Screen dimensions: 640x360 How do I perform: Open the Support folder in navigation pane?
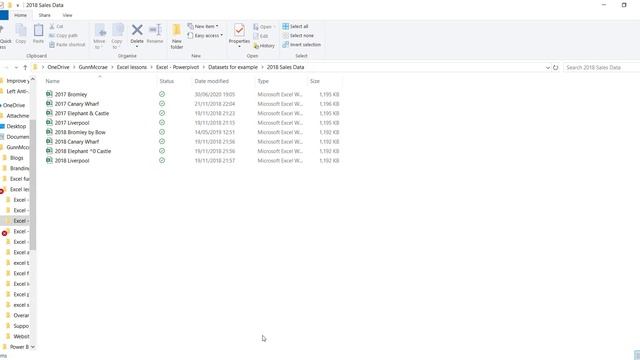tap(21, 326)
